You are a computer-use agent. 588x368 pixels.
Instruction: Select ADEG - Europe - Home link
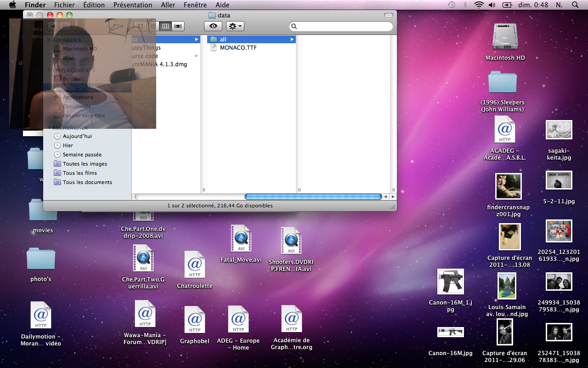[x=238, y=319]
